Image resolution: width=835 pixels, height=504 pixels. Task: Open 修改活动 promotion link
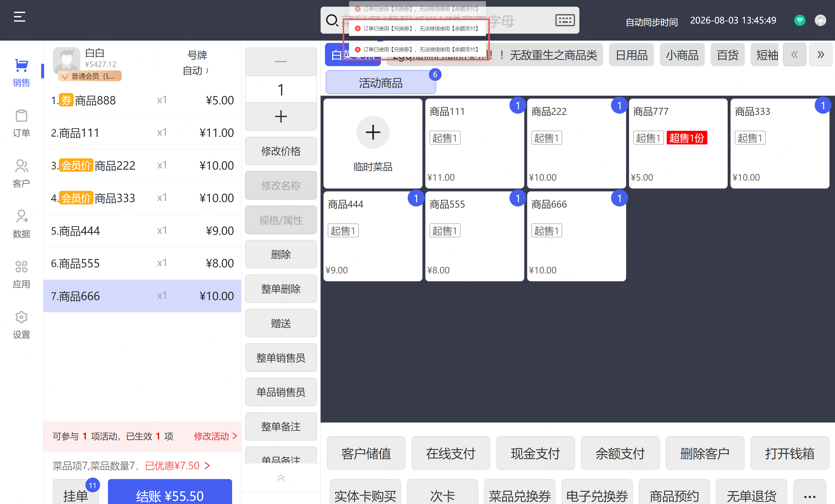[x=215, y=436]
